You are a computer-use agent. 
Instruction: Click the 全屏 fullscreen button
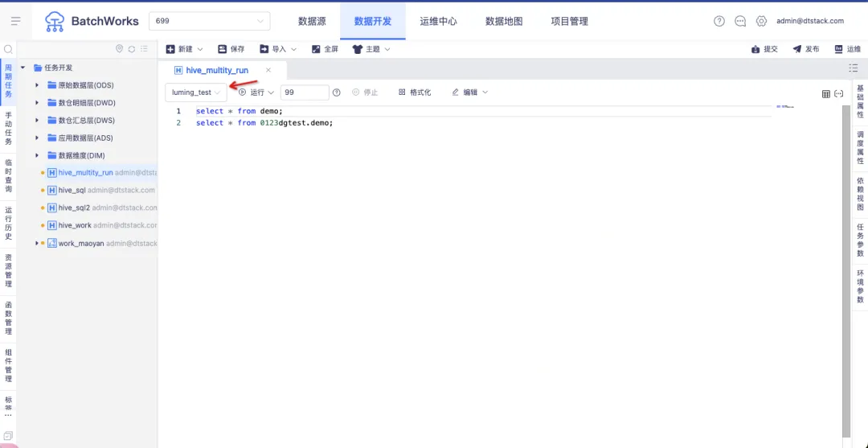click(325, 49)
